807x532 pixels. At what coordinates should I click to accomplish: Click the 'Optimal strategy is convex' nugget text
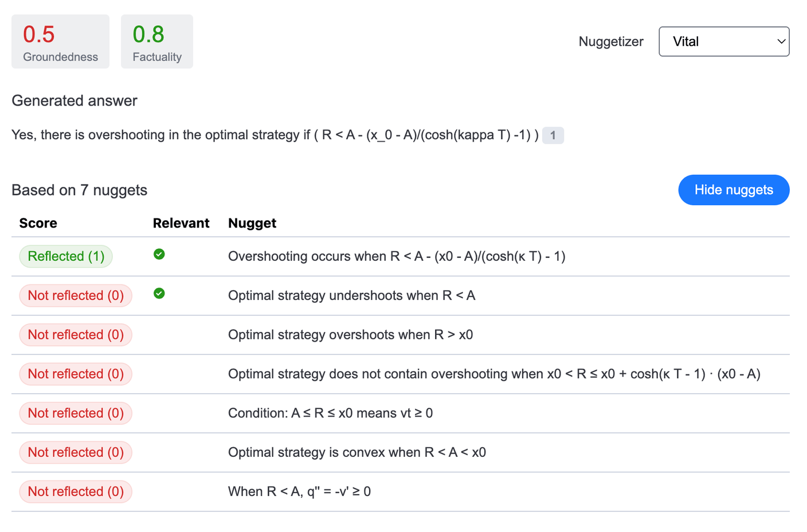click(x=357, y=452)
